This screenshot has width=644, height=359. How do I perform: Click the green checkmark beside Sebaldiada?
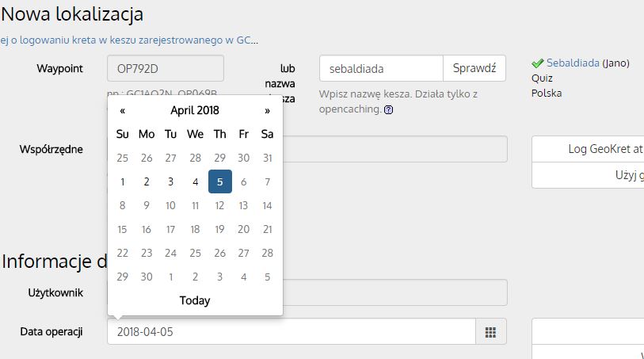tap(537, 63)
